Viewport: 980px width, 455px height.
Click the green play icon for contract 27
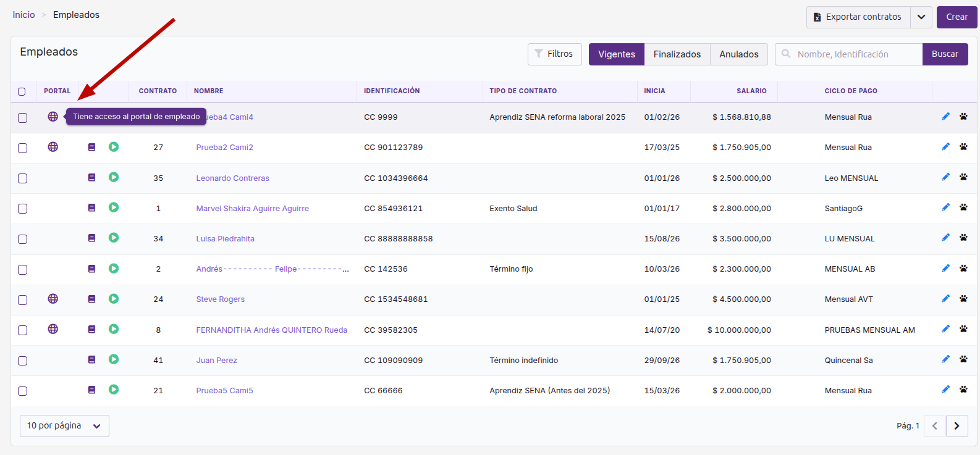coord(114,147)
